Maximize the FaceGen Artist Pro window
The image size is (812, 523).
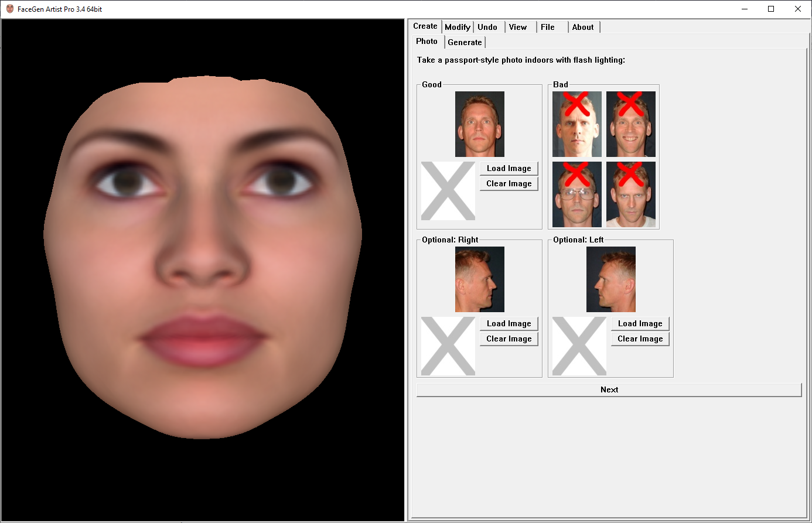(x=771, y=9)
